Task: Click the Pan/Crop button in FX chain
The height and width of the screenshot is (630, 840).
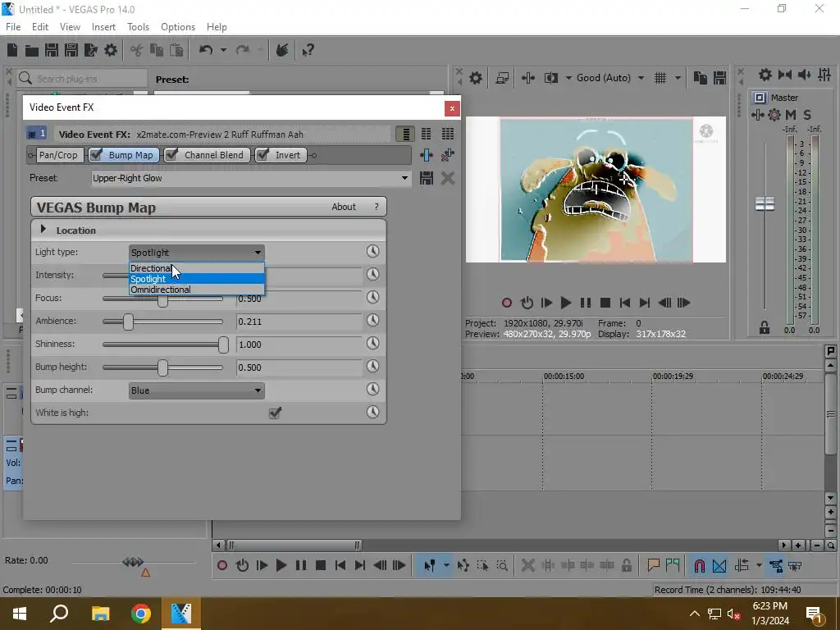Action: coord(58,155)
